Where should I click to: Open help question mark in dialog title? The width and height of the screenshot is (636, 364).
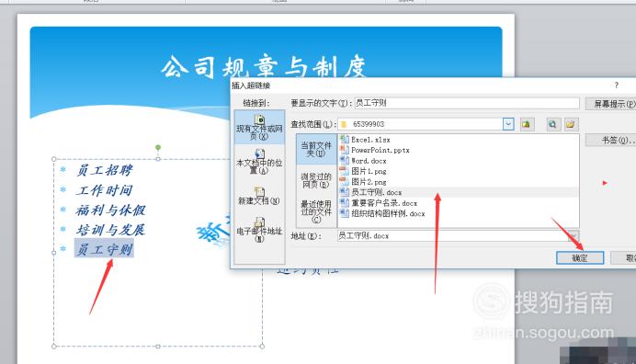click(616, 85)
